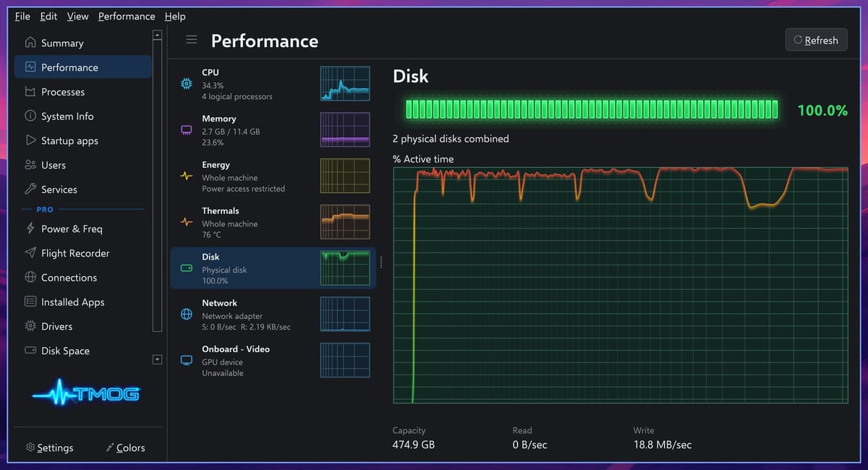This screenshot has width=868, height=470.
Task: Click the '76 °C' thermals reading
Action: click(x=211, y=235)
